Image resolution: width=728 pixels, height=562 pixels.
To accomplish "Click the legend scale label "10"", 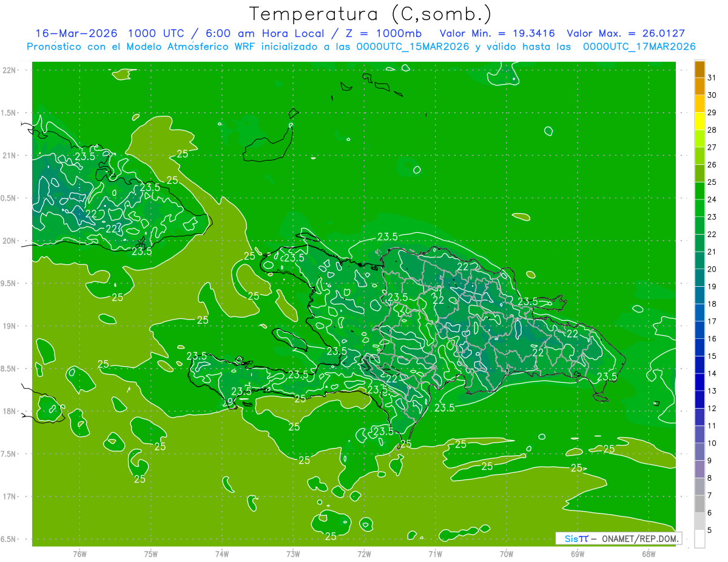I will click(x=712, y=444).
